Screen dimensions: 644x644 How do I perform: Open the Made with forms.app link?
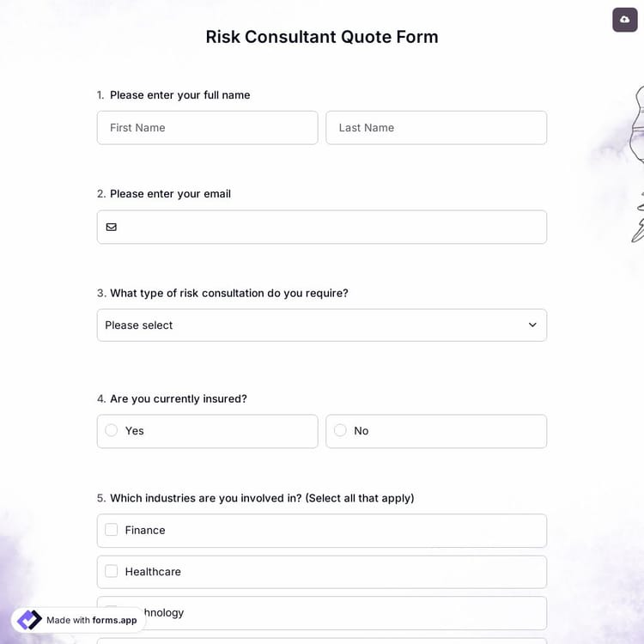pos(91,620)
